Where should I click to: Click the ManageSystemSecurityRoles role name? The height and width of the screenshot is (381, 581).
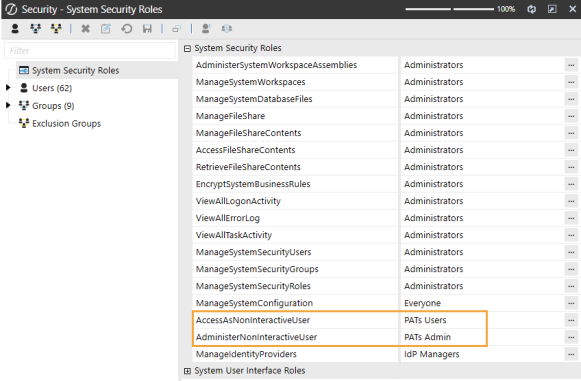(253, 286)
